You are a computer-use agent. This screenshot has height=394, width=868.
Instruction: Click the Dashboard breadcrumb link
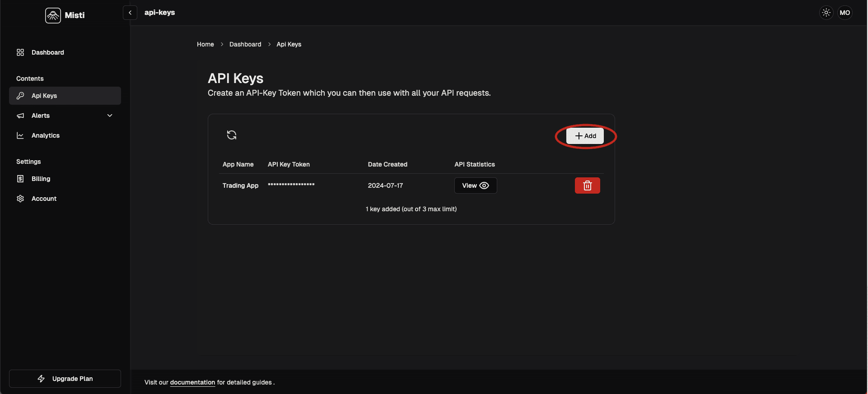point(245,44)
